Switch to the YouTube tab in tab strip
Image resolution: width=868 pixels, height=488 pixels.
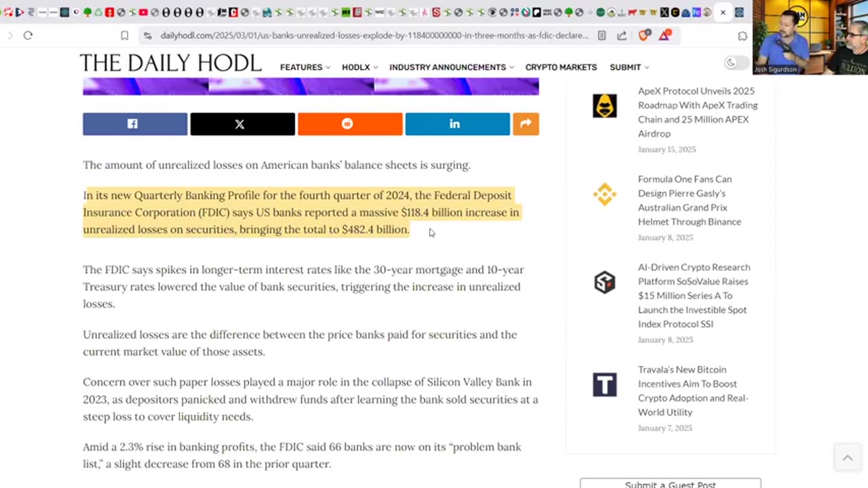(143, 12)
